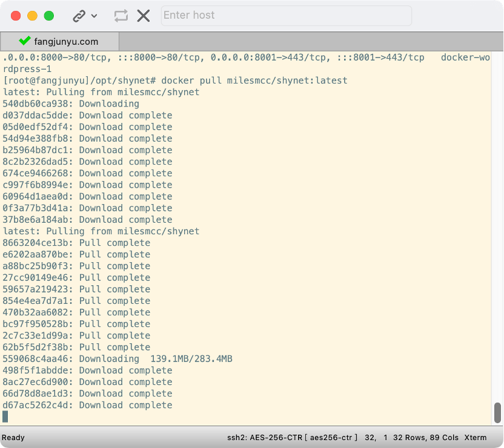504x448 pixels.
Task: Click the 8000->80/tcp port mapping line
Action: [x=246, y=58]
